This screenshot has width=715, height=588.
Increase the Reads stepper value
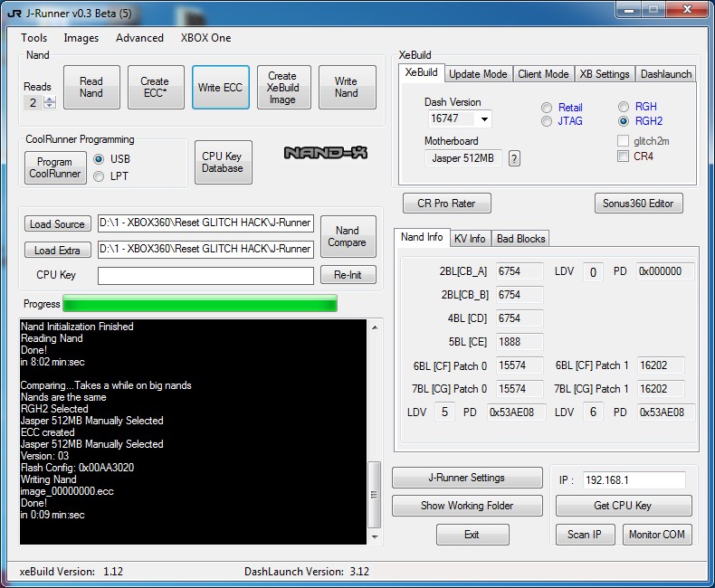click(50, 99)
